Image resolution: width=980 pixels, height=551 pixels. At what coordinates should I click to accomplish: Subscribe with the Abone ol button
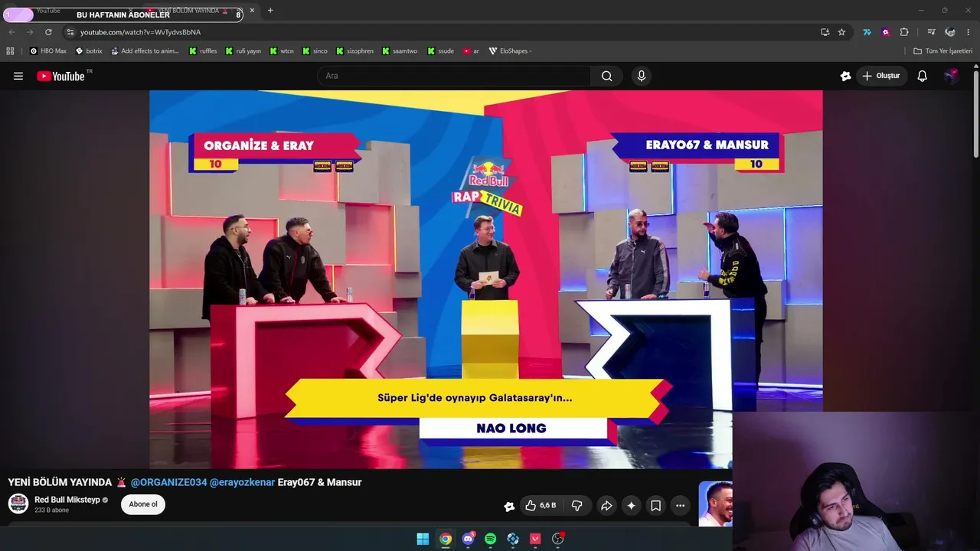143,504
